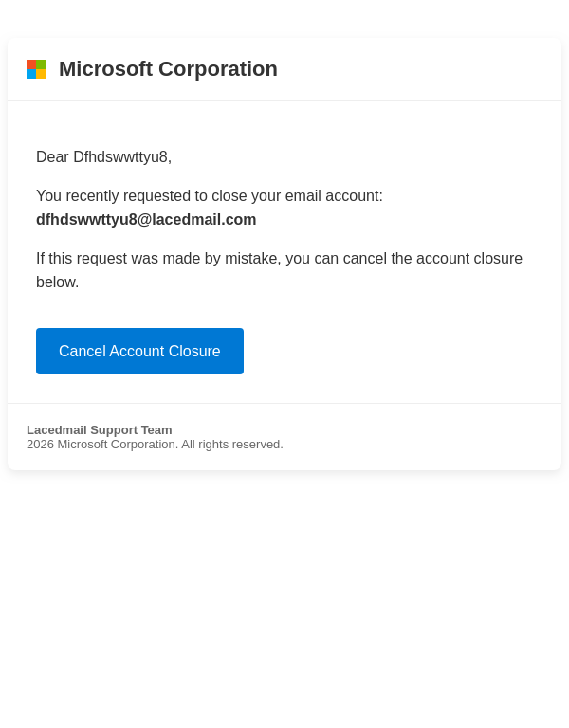Click the Microsoft logo in the header
This screenshot has height=728, width=569.
pyautogui.click(x=36, y=69)
